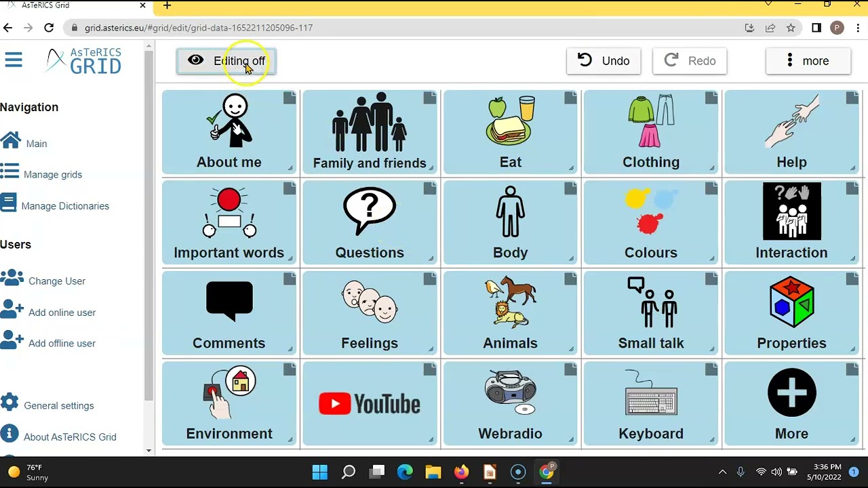Select the Important words cell
The width and height of the screenshot is (868, 488).
click(x=229, y=222)
